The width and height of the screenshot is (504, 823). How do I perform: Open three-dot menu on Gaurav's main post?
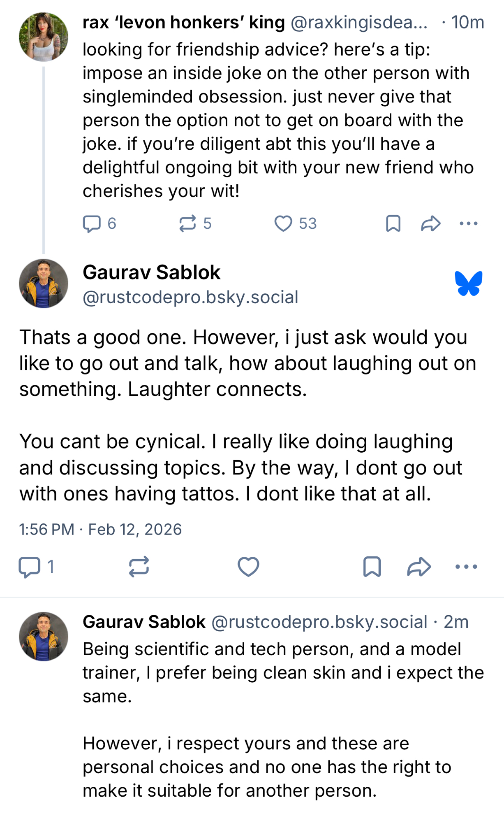click(466, 567)
